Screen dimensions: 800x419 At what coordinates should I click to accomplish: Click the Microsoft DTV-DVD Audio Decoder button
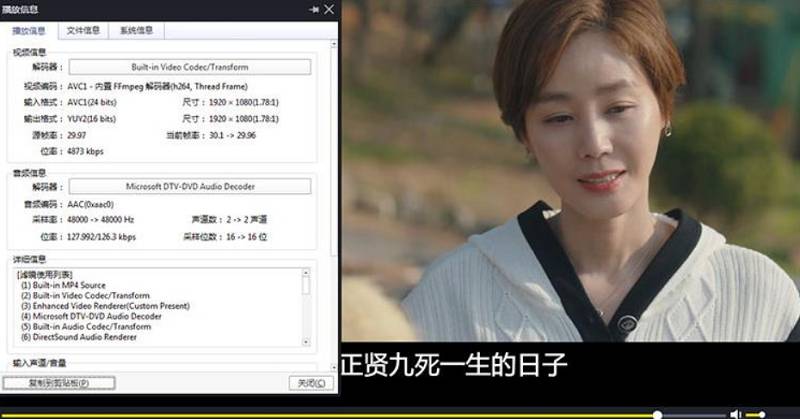click(189, 186)
